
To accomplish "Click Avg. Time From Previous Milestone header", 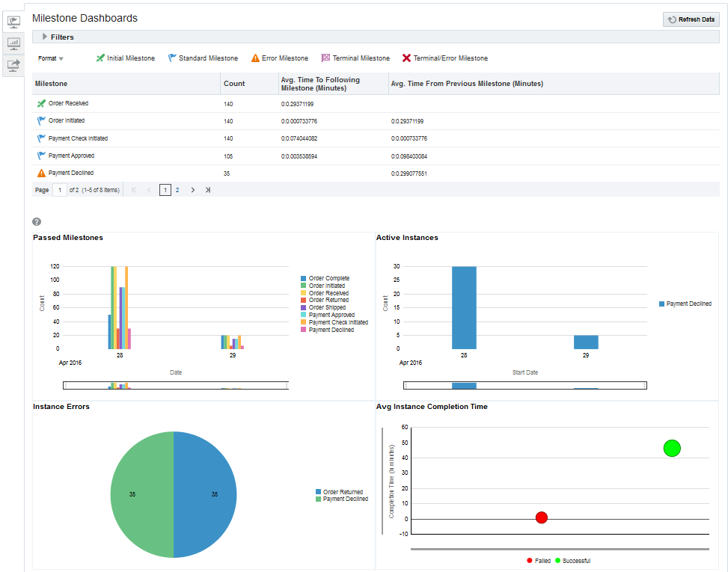I will point(554,84).
